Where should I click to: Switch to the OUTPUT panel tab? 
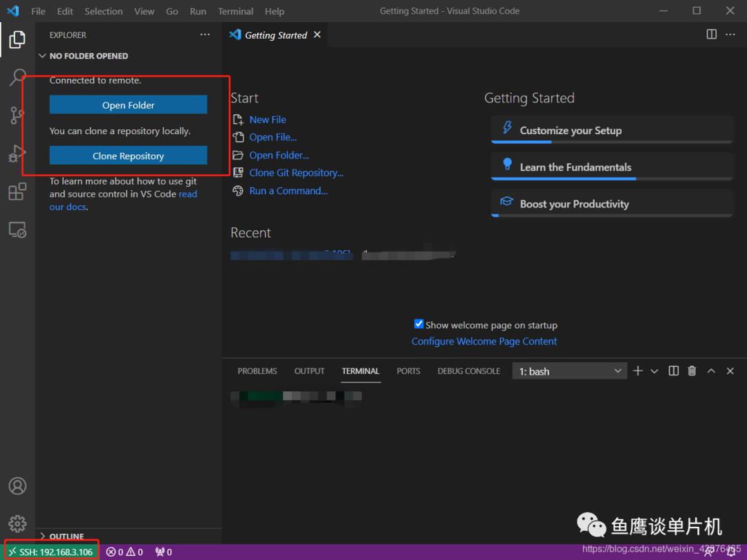(x=309, y=371)
